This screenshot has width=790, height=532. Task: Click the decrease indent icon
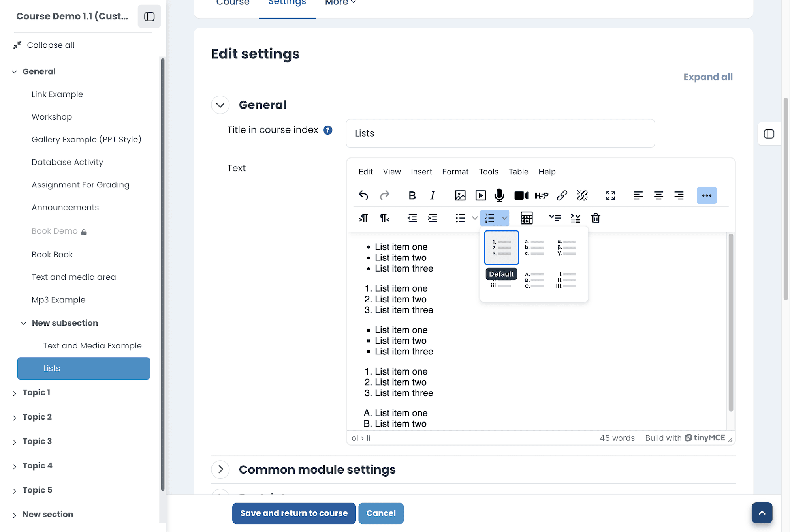(x=412, y=218)
